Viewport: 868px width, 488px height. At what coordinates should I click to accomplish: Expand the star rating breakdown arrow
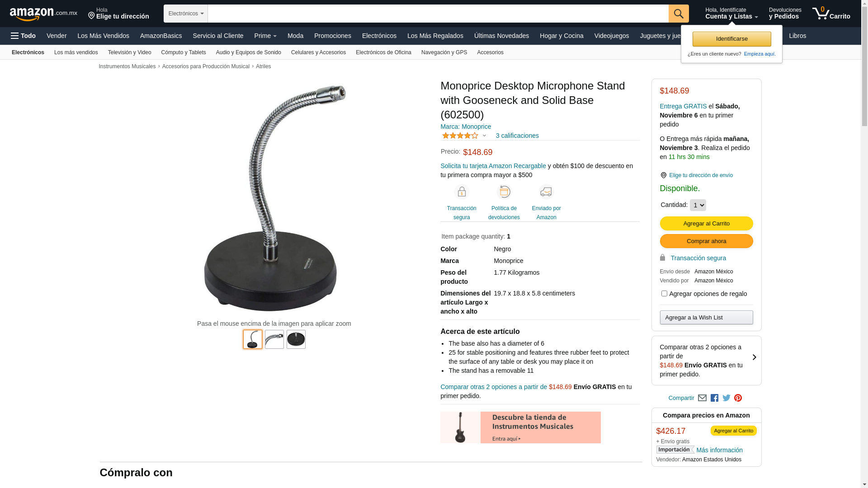click(484, 136)
